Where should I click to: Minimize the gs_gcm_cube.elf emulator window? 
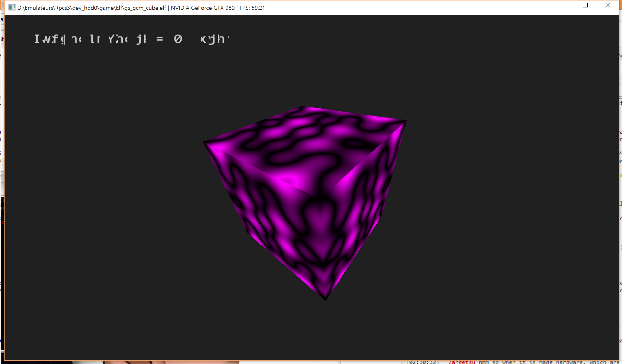pos(563,5)
